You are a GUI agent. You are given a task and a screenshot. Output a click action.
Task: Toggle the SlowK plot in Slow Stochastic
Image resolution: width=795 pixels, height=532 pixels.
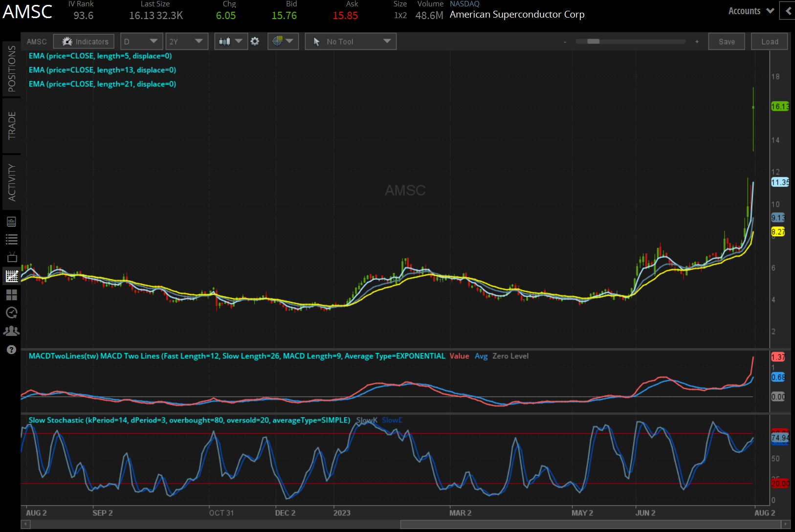(366, 420)
